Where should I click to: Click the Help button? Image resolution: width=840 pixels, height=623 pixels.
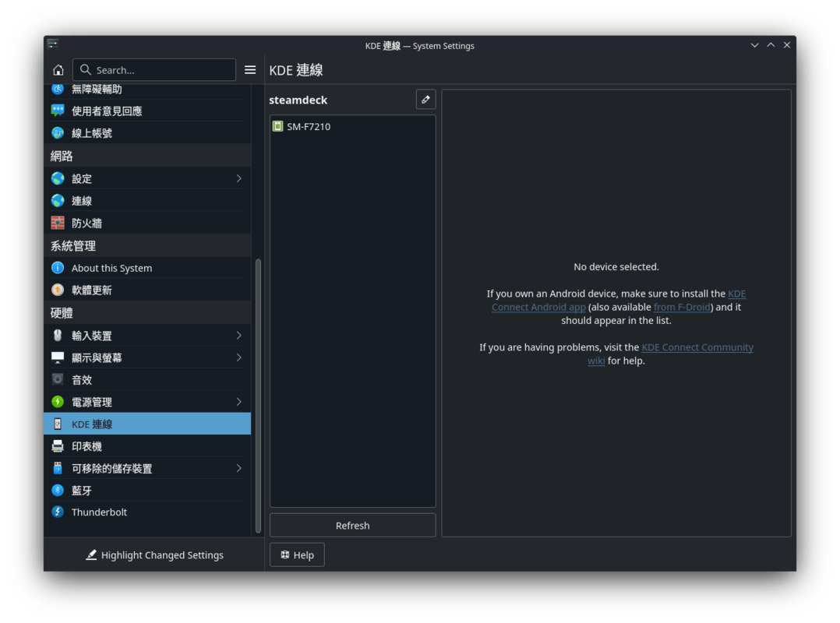click(x=298, y=555)
